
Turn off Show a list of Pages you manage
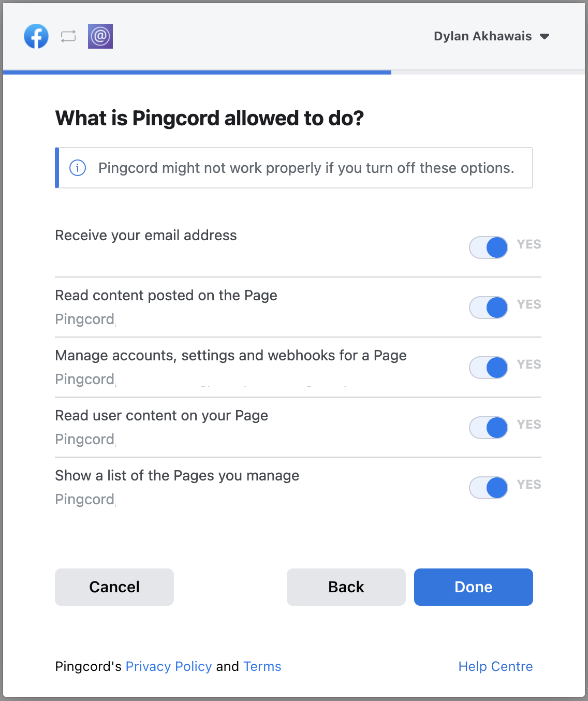(x=489, y=488)
